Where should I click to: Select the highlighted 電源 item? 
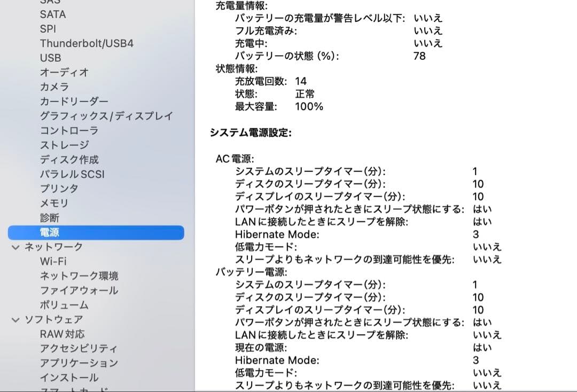pyautogui.click(x=49, y=232)
